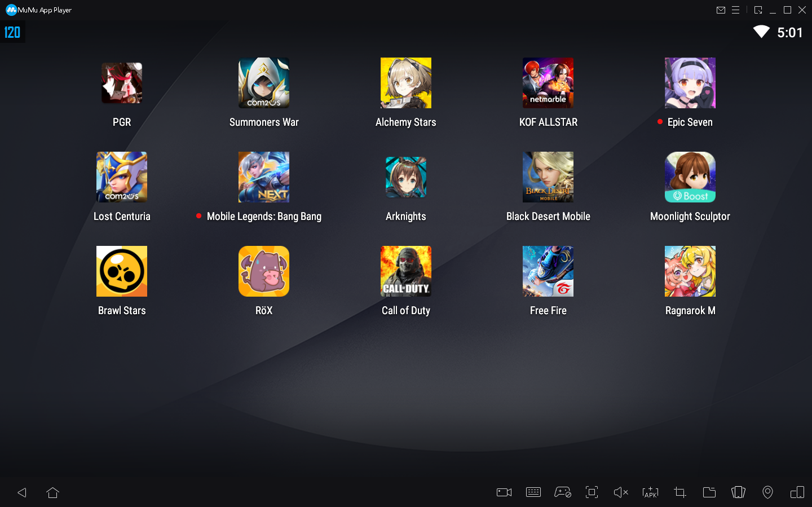Click the fullscreen toggle icon
This screenshot has height=507, width=812.
tap(592, 492)
